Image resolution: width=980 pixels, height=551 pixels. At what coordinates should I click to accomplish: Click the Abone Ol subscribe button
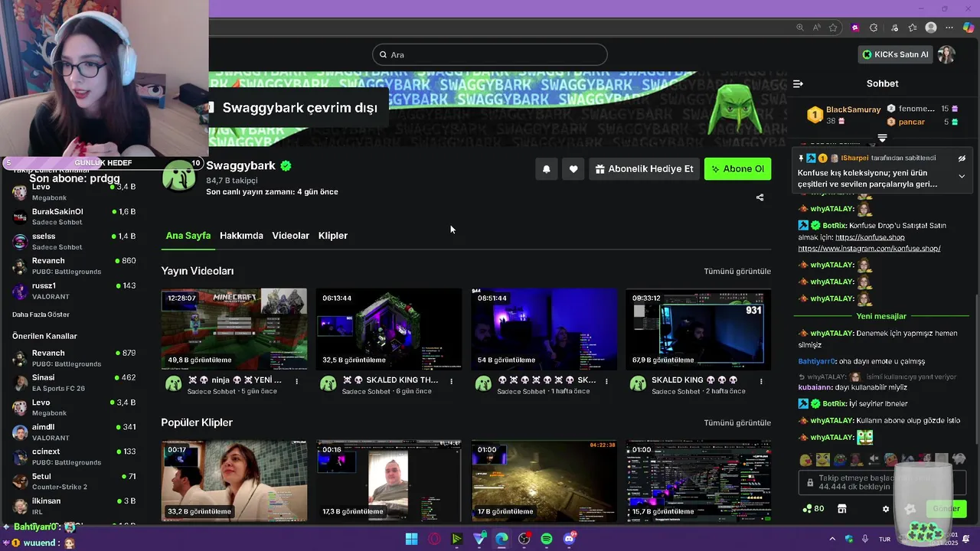tap(737, 169)
